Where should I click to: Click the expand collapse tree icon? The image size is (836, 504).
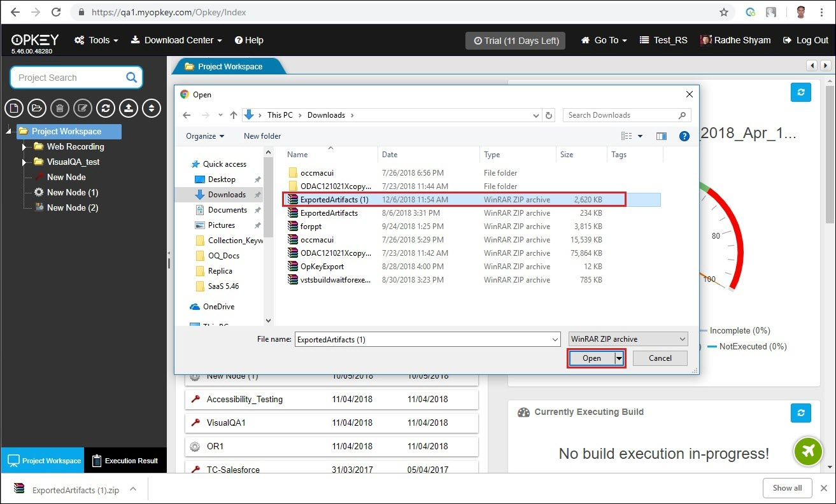click(152, 108)
